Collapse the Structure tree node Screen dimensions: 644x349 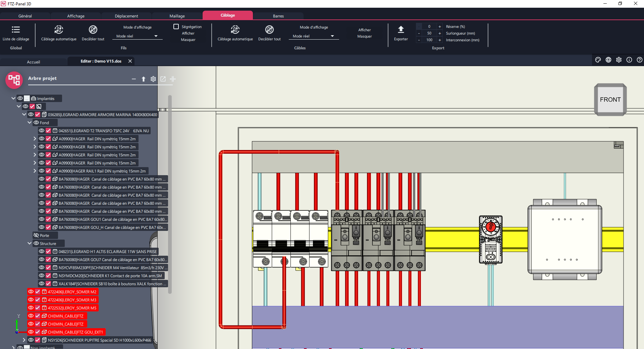[x=30, y=243]
